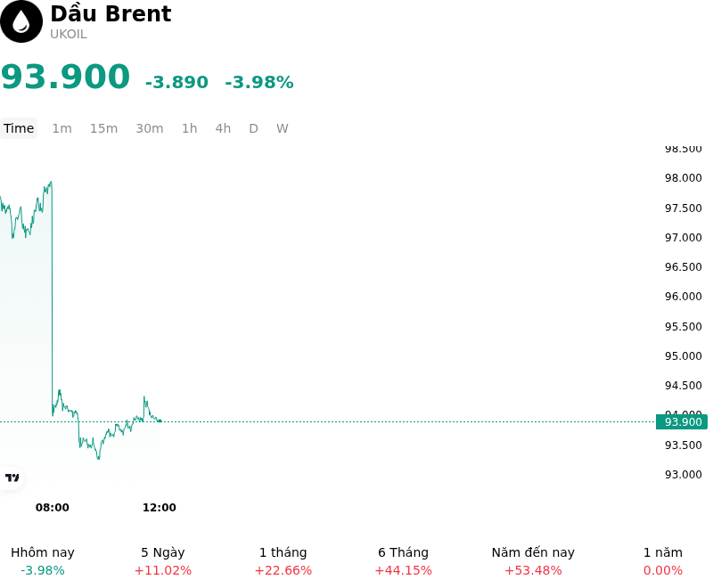Click the Brent oil drop logo icon
The width and height of the screenshot is (713, 588).
(21, 21)
